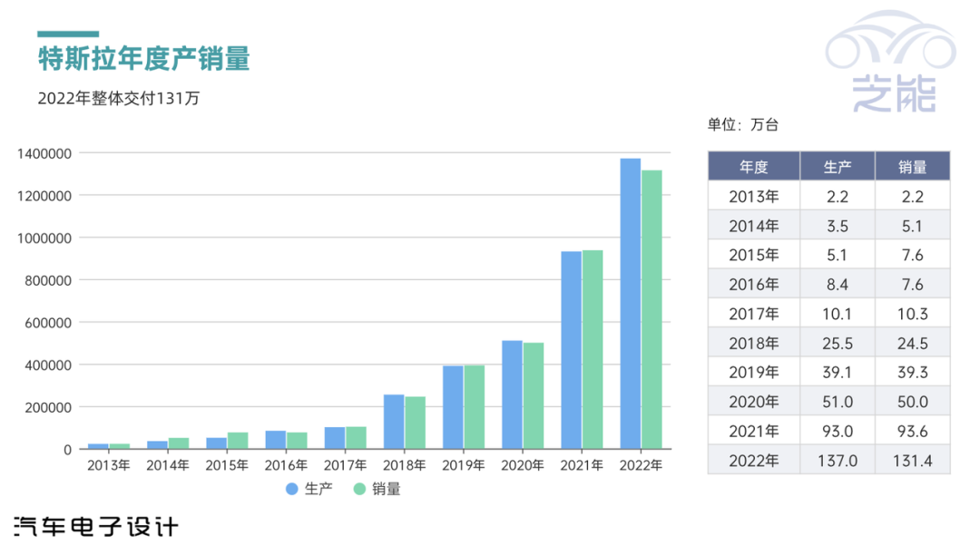The height and width of the screenshot is (545, 980).
Task: Select table cell 10.1
Action: click(838, 314)
